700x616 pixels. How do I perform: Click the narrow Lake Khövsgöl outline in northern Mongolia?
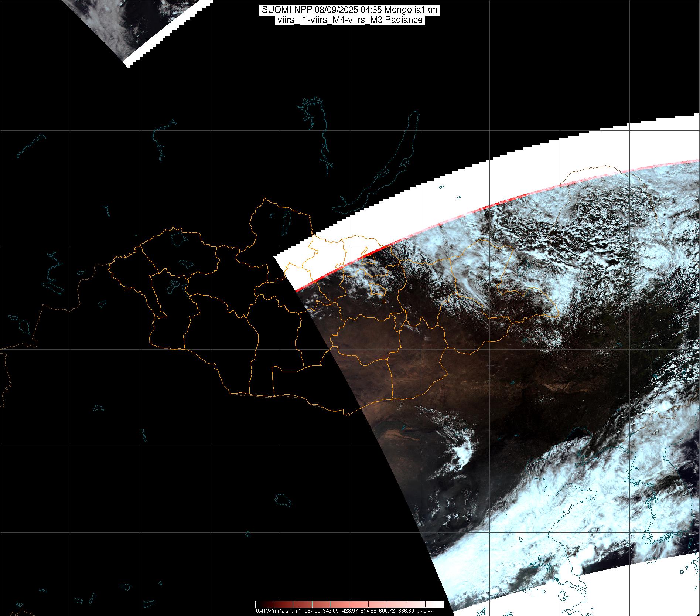[286, 222]
